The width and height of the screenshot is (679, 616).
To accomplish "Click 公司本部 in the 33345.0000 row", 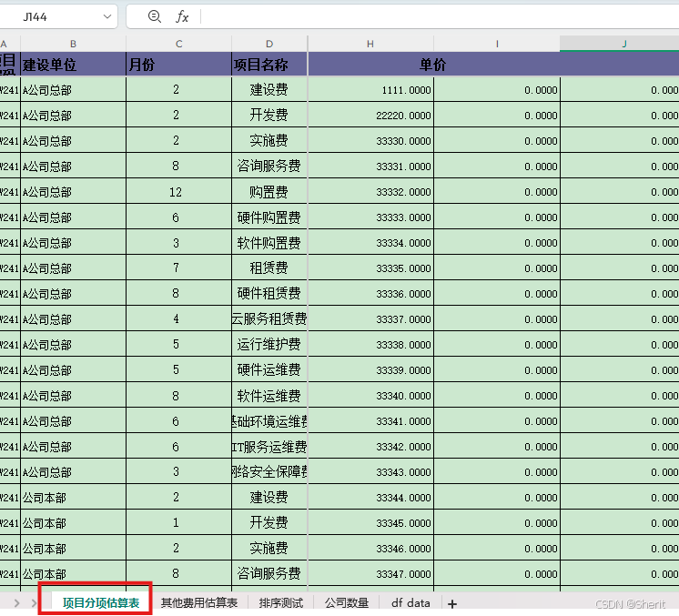I will coord(73,523).
